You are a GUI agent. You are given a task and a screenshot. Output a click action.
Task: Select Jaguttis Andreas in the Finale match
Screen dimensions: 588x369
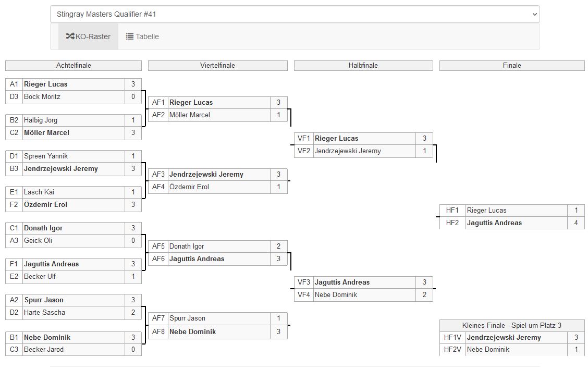[494, 223]
